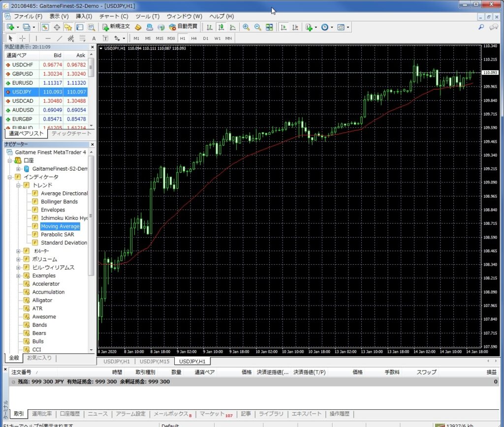Image resolution: width=504 pixels, height=427 pixels.
Task: Close the ナビゲーター panel
Action: 92,144
